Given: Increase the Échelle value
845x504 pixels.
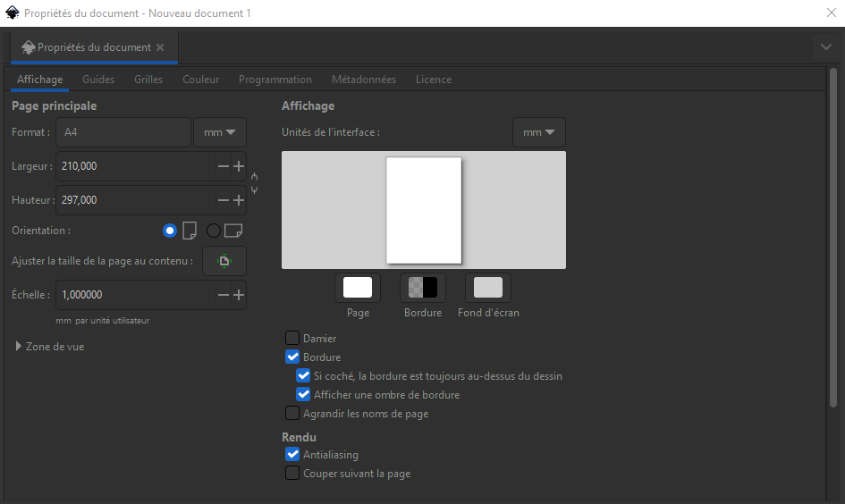Looking at the screenshot, I should click(239, 295).
